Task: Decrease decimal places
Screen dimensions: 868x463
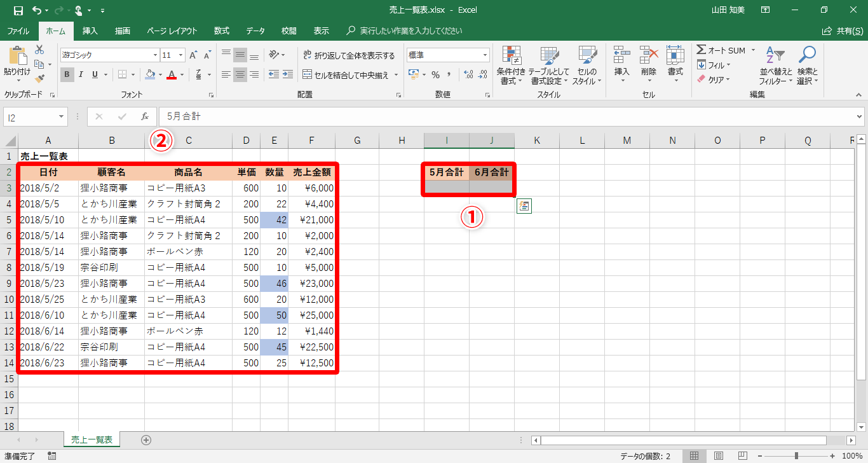Action: pos(483,74)
